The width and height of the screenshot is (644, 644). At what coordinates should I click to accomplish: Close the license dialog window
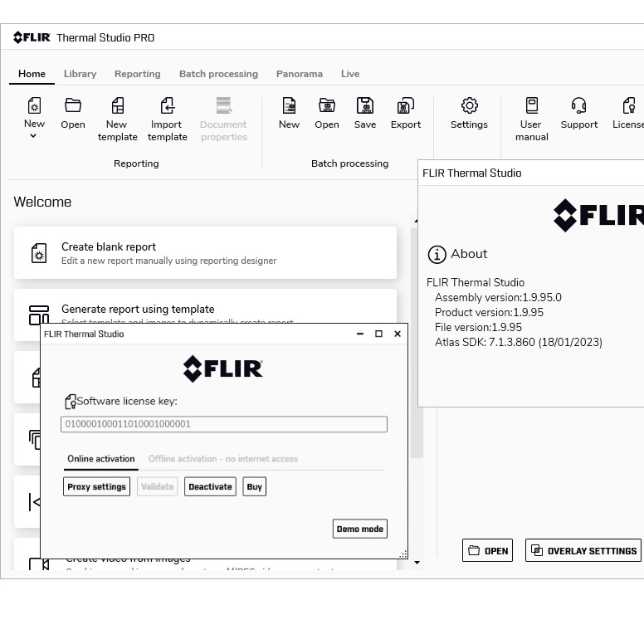398,334
